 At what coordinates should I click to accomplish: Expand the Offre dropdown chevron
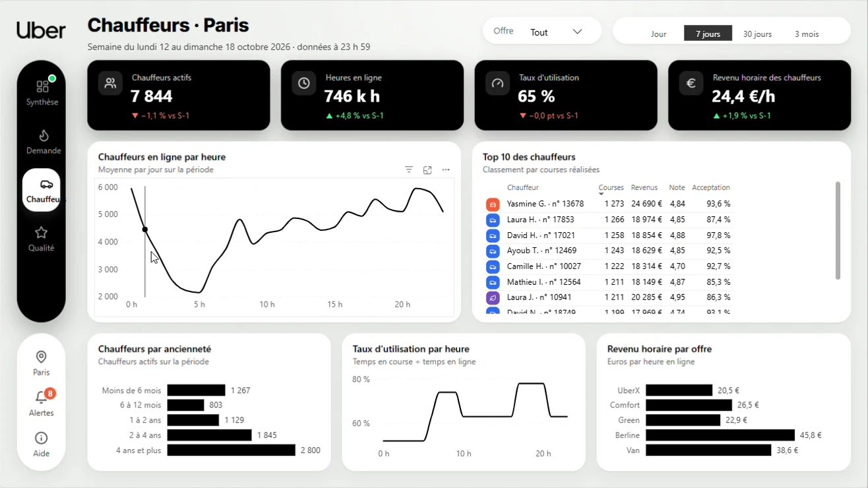pos(577,32)
